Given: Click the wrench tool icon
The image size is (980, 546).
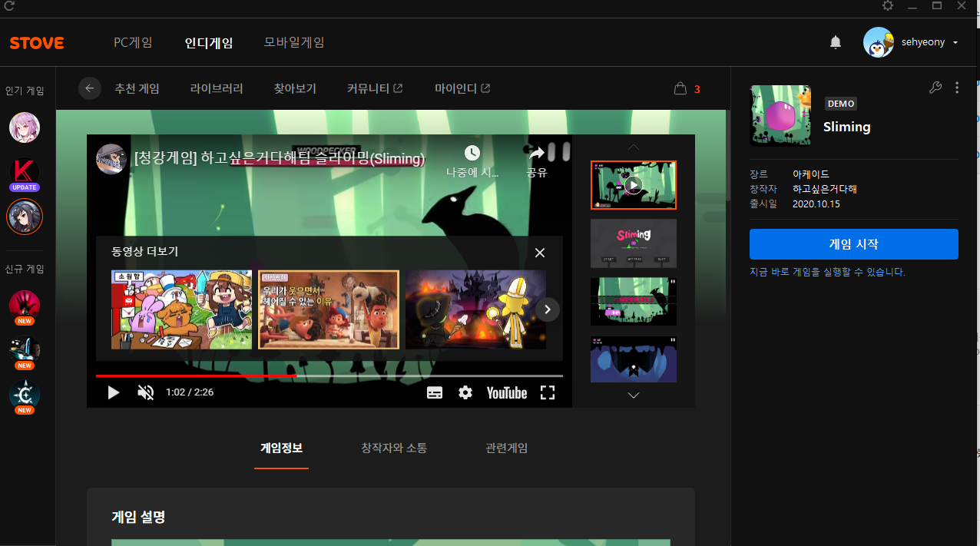Looking at the screenshot, I should [x=935, y=88].
